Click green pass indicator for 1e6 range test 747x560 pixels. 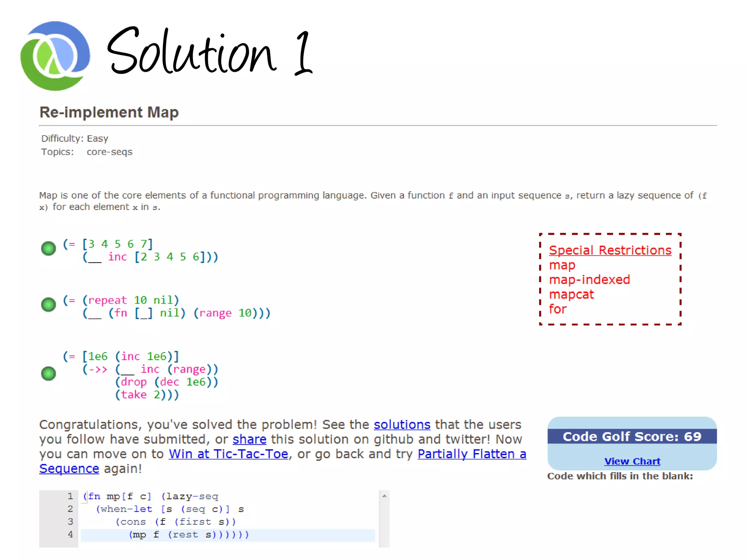[x=49, y=374]
